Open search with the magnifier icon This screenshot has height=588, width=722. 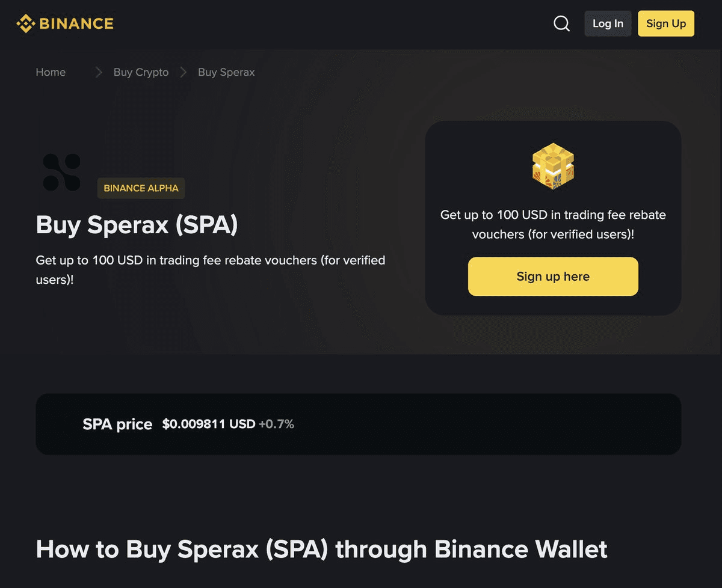561,24
